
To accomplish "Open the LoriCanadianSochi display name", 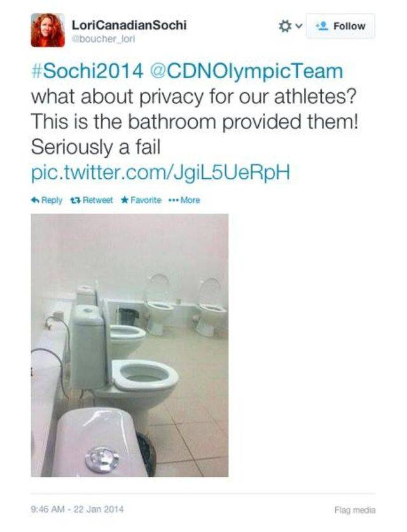I will (129, 25).
